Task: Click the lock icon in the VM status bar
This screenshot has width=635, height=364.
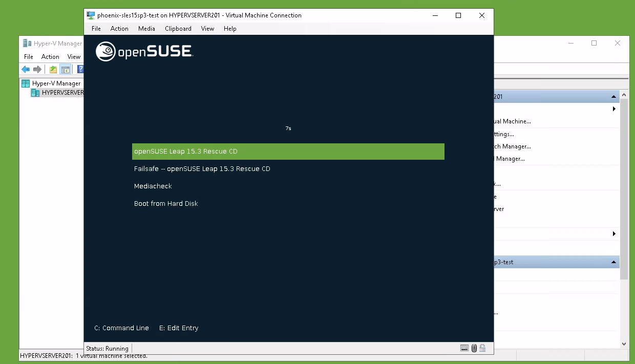Action: point(482,348)
